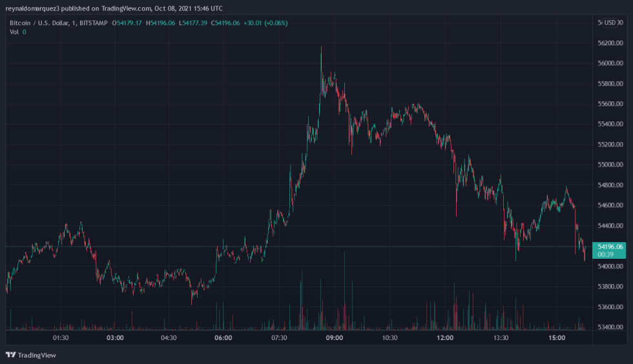
Task: Click the open price value O54179.17
Action: pos(128,23)
